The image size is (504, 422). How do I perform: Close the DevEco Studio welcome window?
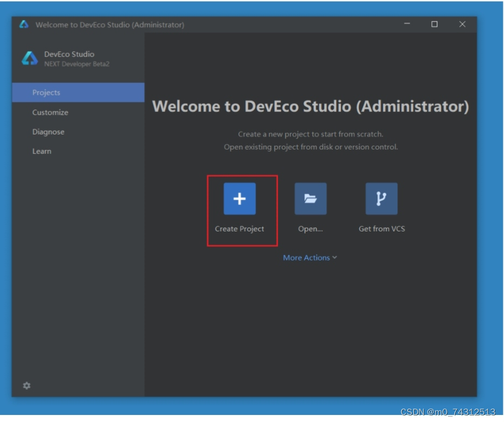tap(462, 24)
